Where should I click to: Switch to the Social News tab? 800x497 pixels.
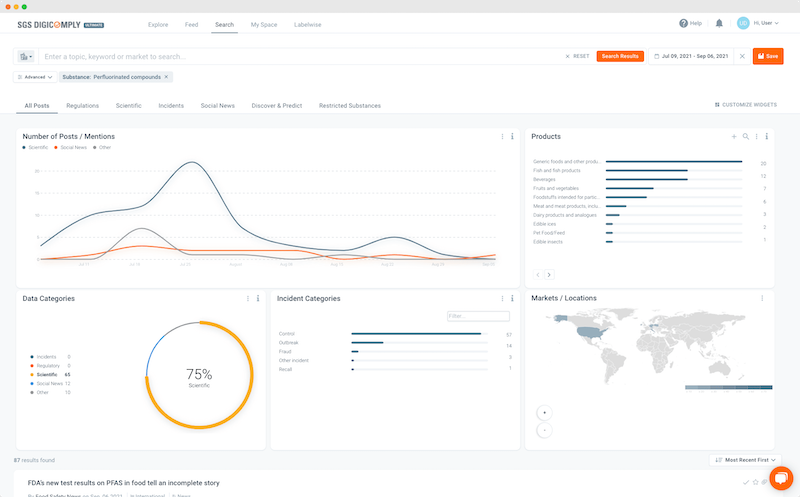217,106
